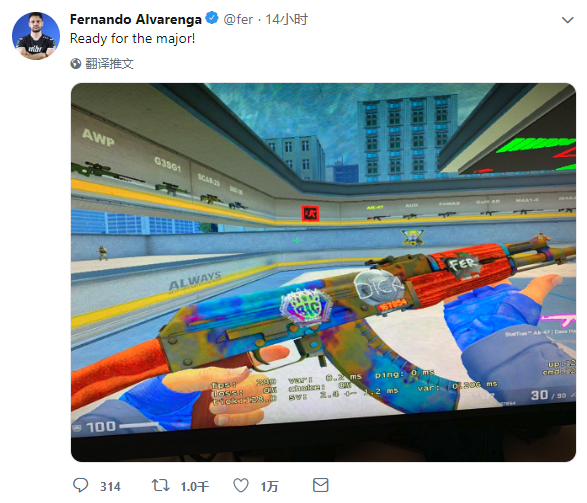Open Fernando Alvarenga's profile avatar
Screen dimensions: 587x503
point(36,36)
